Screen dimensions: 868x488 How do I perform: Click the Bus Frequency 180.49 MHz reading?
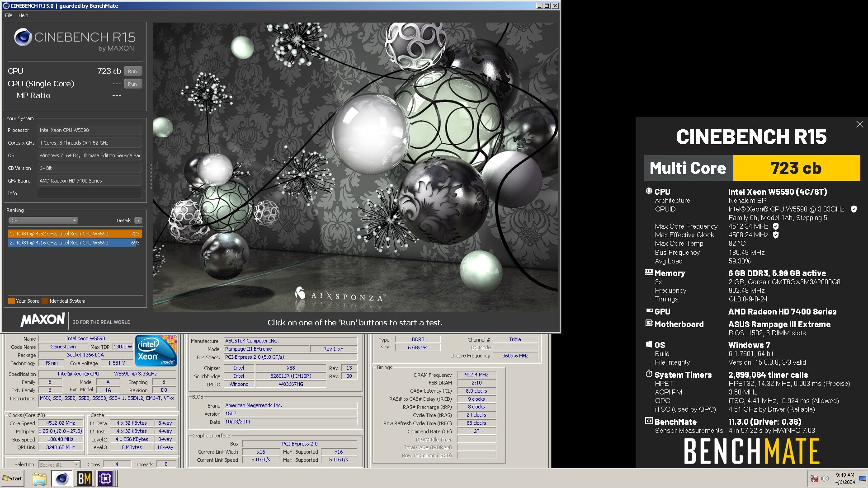pos(746,253)
